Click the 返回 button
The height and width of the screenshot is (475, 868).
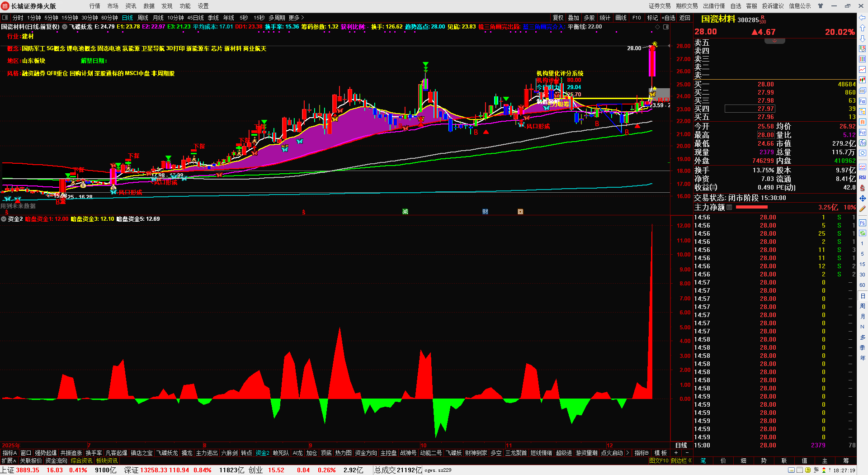click(685, 18)
